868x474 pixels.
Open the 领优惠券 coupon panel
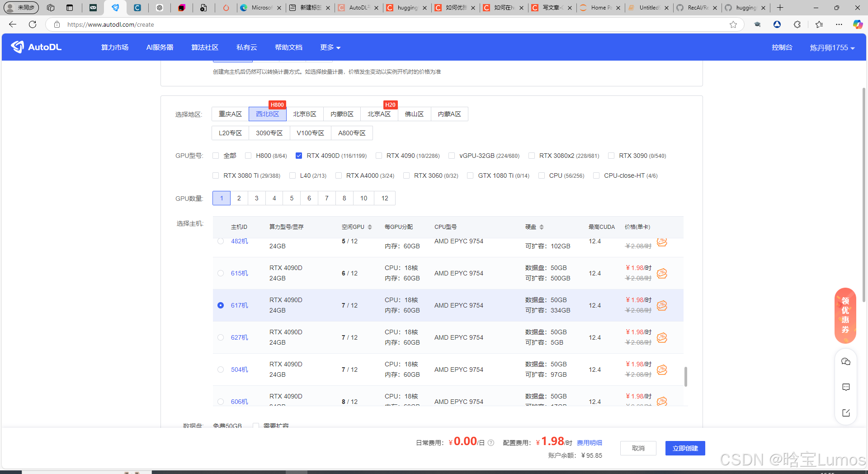[x=845, y=315]
